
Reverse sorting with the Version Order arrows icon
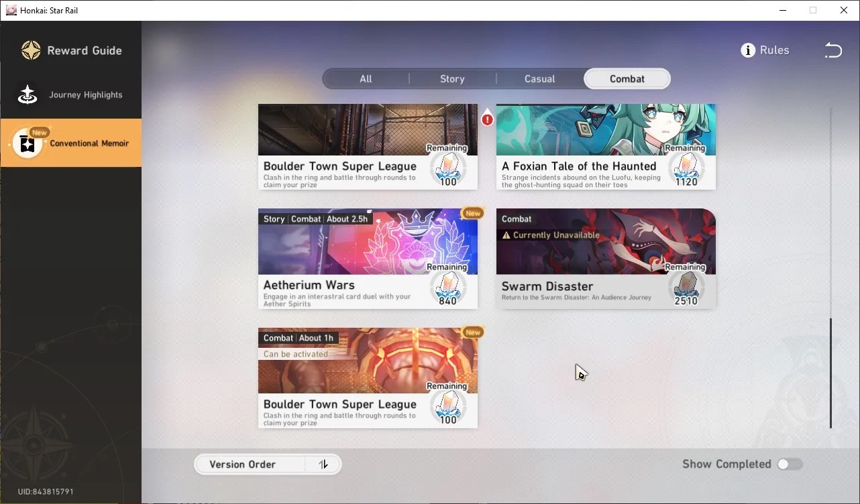click(323, 464)
